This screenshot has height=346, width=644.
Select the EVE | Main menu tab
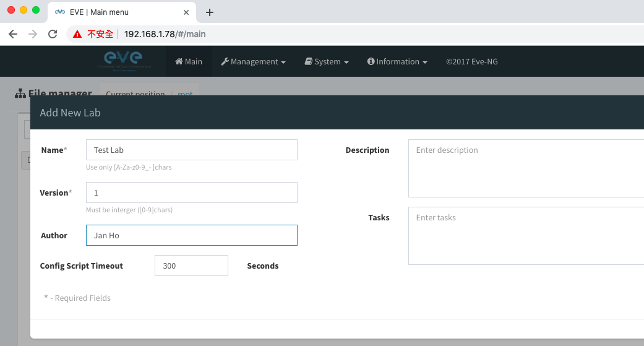point(122,12)
